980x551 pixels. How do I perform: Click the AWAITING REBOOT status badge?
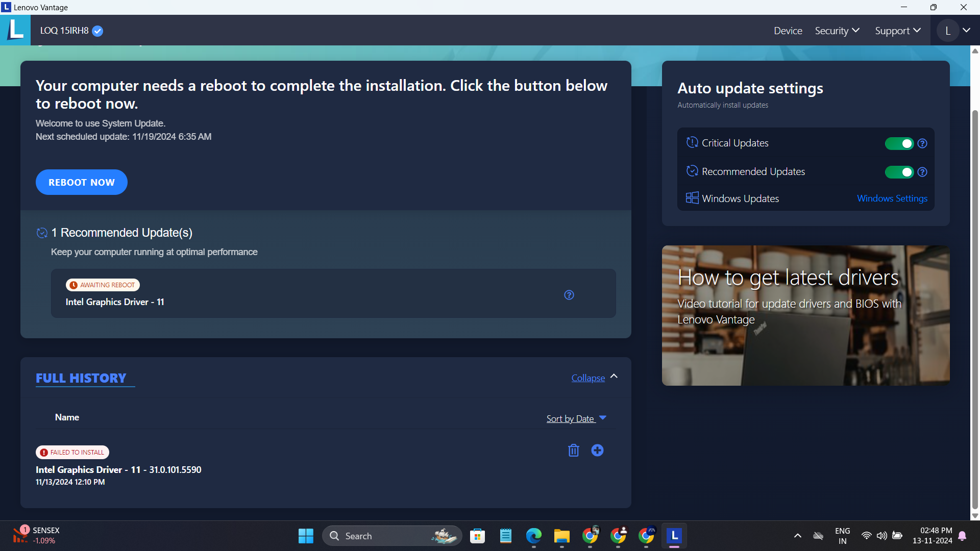[103, 285]
